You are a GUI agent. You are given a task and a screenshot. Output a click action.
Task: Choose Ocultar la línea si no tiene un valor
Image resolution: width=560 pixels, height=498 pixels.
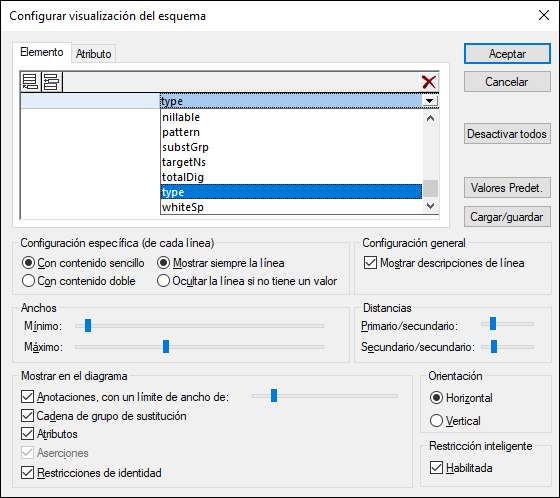point(247,281)
